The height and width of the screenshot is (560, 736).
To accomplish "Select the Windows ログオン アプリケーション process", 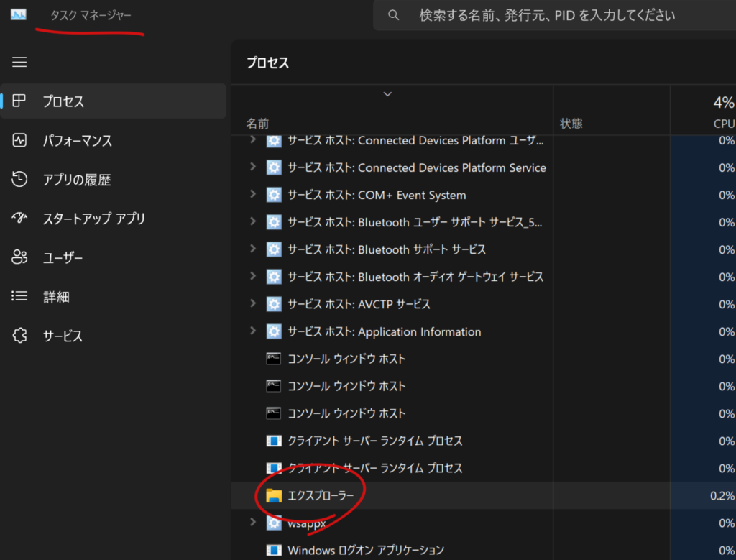I will click(366, 550).
